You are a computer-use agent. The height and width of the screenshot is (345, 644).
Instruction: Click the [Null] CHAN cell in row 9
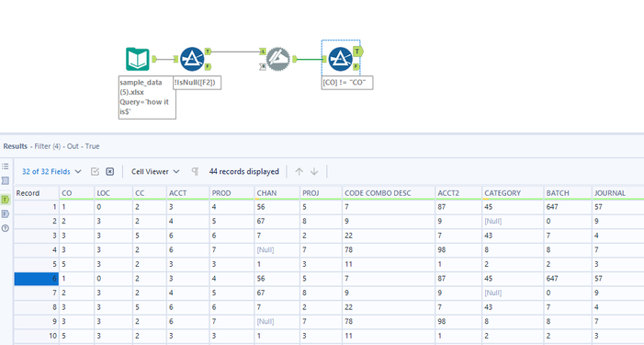point(277,322)
